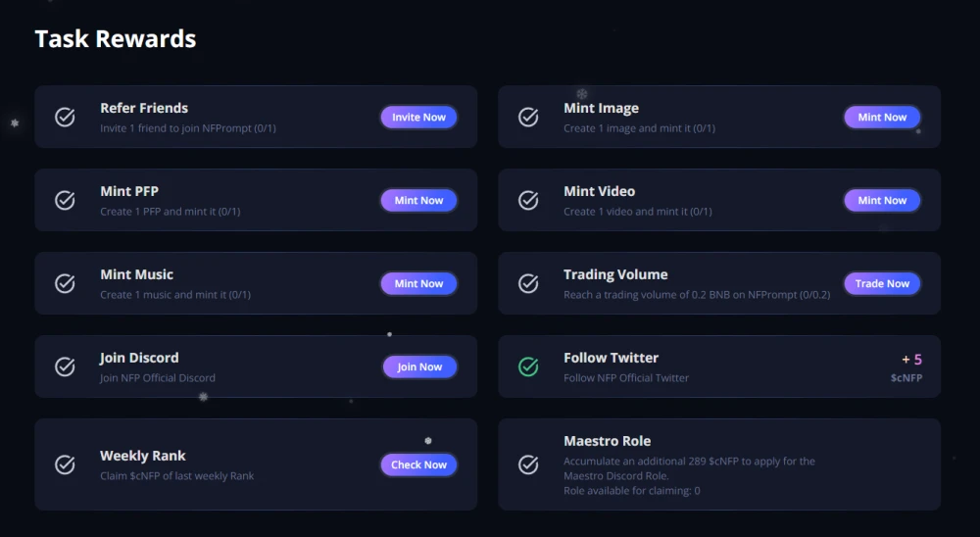Viewport: 980px width, 537px height.
Task: Click the Join Discord checkmark icon
Action: [65, 366]
